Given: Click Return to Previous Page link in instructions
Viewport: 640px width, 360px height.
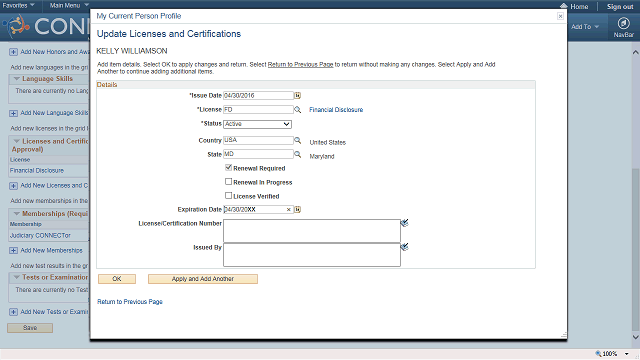Looking at the screenshot, I should pyautogui.click(x=300, y=64).
